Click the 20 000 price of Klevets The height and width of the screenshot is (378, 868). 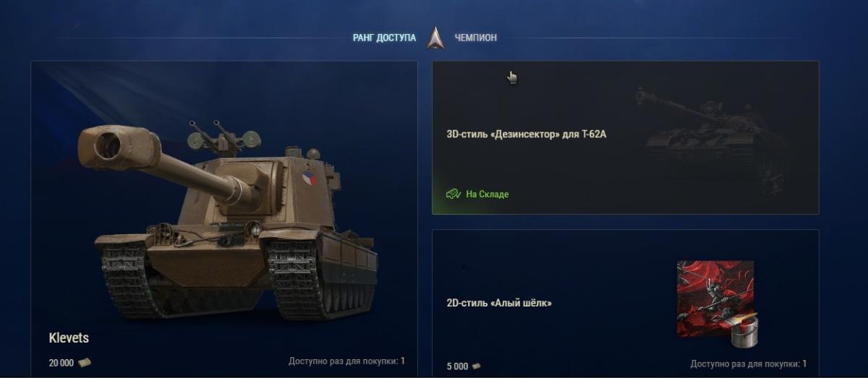click(61, 363)
